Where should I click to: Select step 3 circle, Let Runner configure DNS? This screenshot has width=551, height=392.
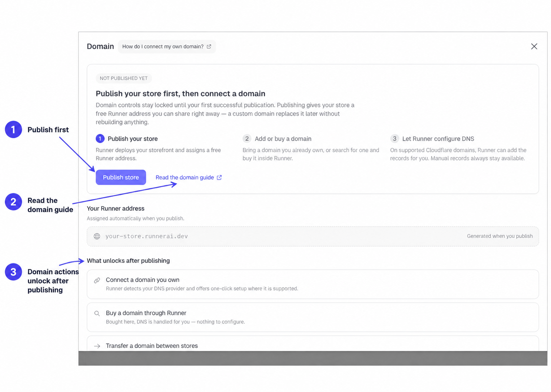click(395, 139)
